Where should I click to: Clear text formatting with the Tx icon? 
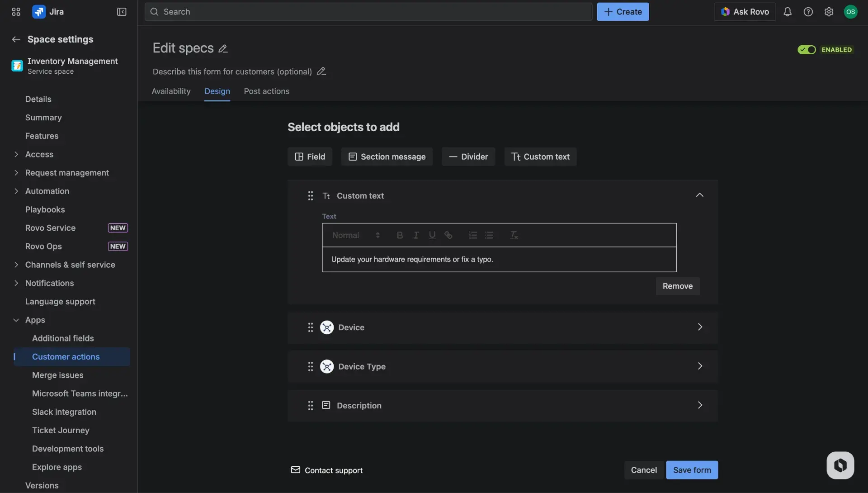tap(514, 235)
